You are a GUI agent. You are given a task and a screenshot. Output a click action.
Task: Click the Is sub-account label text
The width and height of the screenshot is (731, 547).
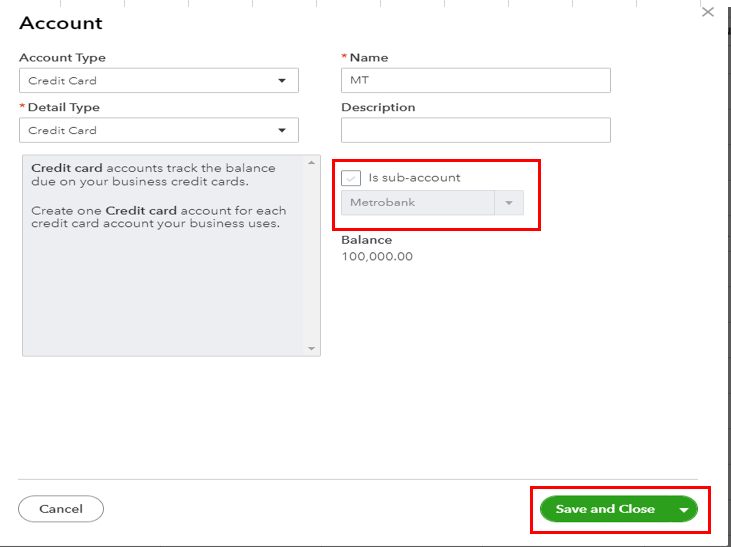(414, 178)
